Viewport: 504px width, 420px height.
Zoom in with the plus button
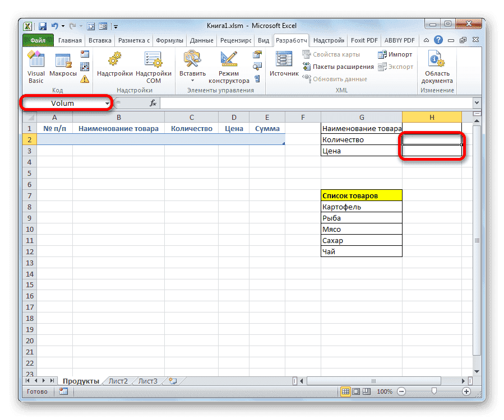(467, 391)
